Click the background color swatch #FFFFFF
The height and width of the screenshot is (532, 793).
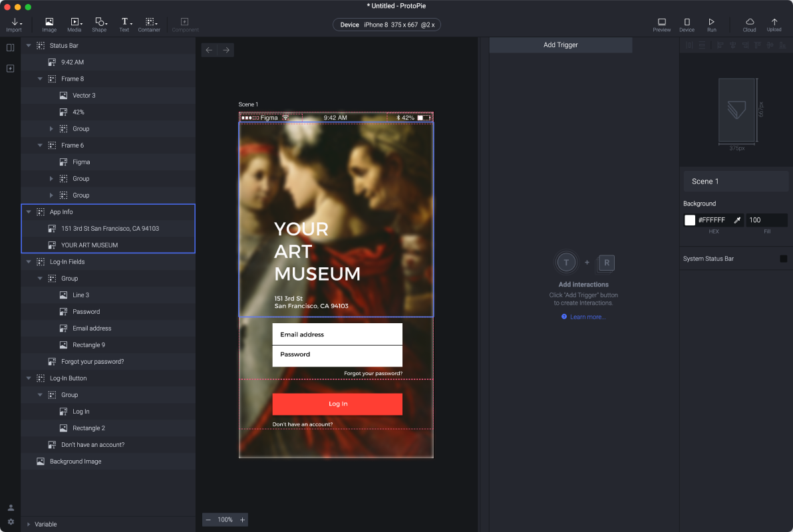(690, 220)
